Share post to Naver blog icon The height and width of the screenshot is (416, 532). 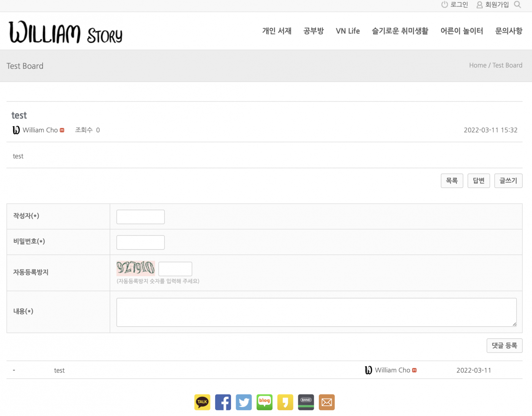pyautogui.click(x=264, y=402)
